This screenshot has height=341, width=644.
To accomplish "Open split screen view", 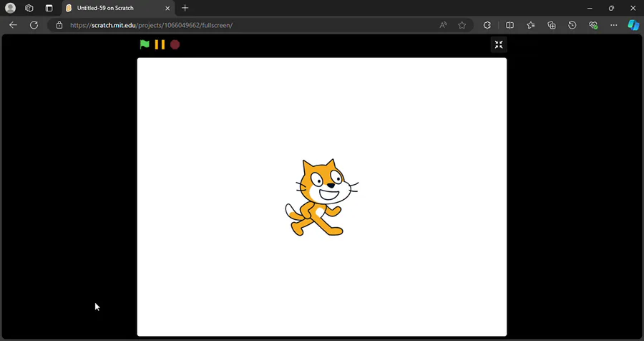I will (509, 25).
